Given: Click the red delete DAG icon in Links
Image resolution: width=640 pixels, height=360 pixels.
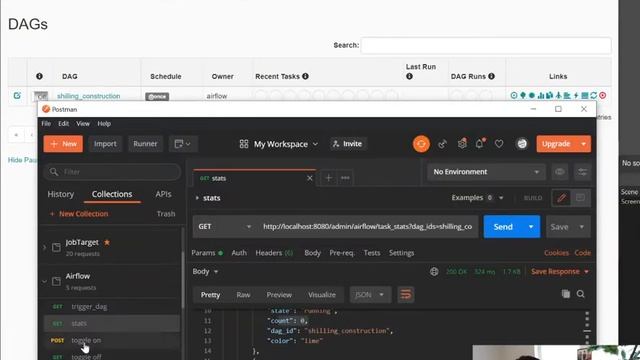Looking at the screenshot, I should click(602, 96).
